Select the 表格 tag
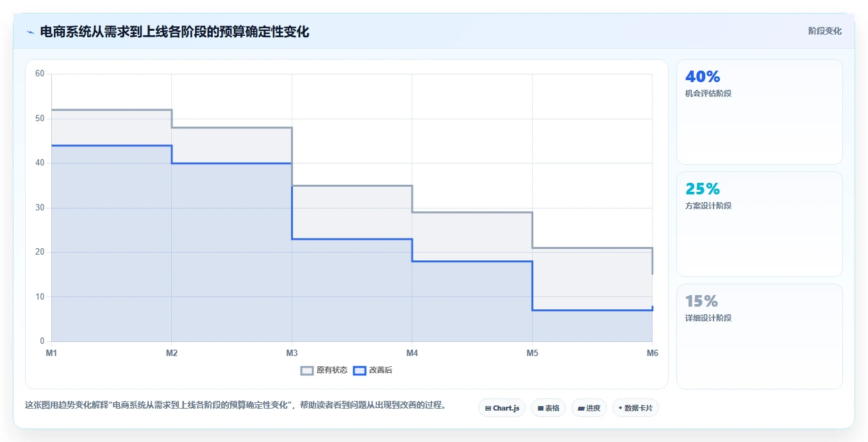The width and height of the screenshot is (868, 442). (x=548, y=408)
